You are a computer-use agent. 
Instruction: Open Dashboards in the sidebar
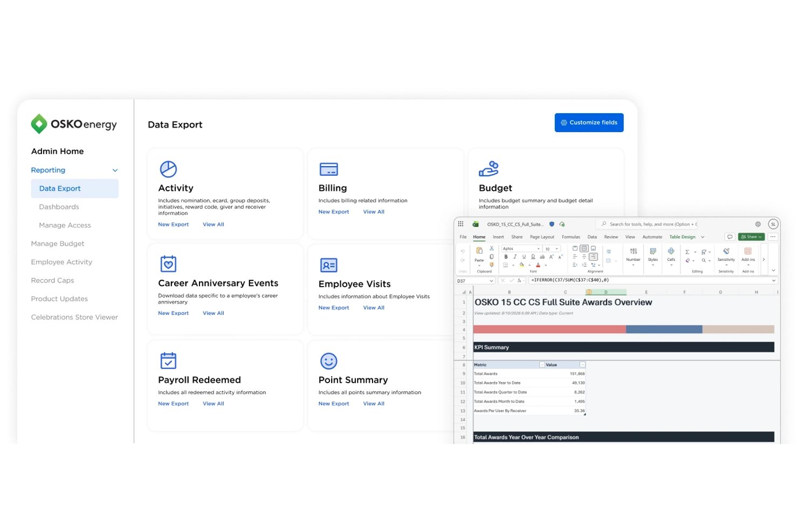pyautogui.click(x=59, y=207)
